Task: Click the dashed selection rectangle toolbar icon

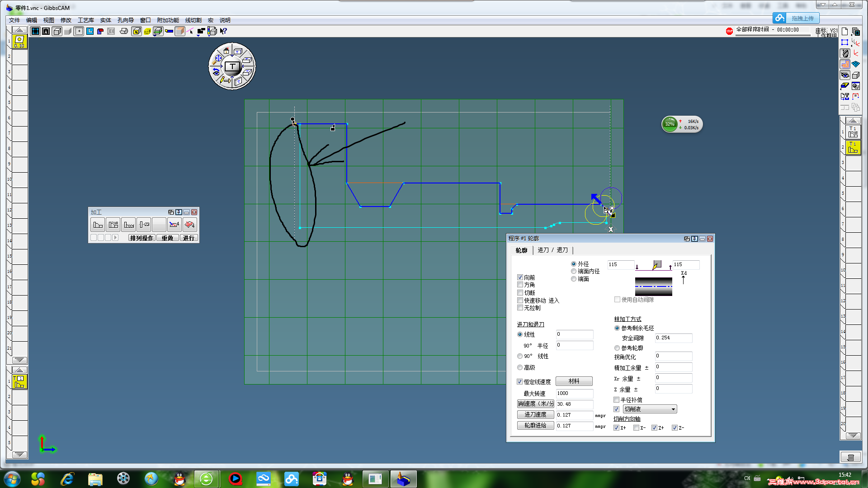Action: click(79, 31)
